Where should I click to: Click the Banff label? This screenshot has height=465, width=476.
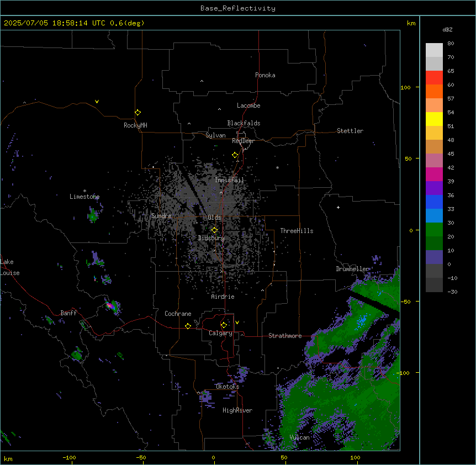[x=68, y=313]
